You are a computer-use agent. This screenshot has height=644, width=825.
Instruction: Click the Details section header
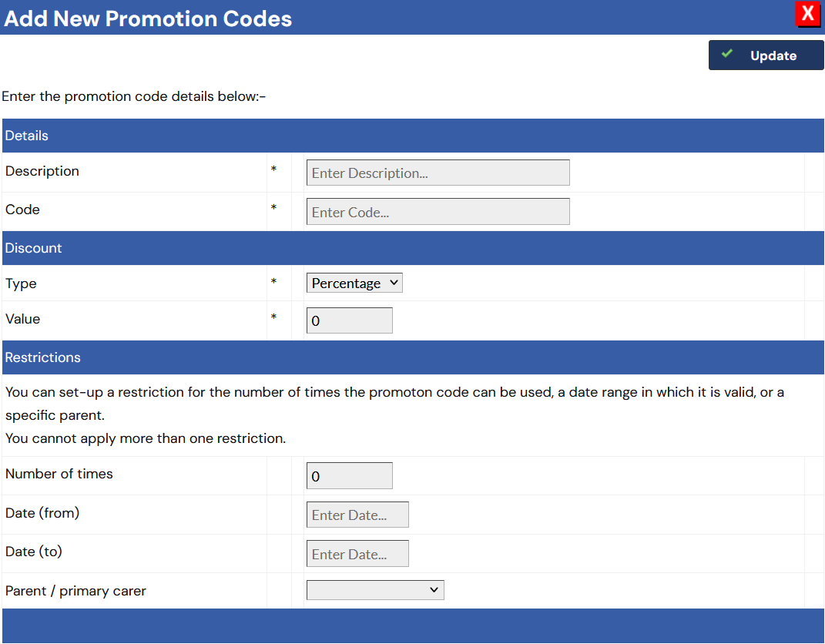pos(27,136)
